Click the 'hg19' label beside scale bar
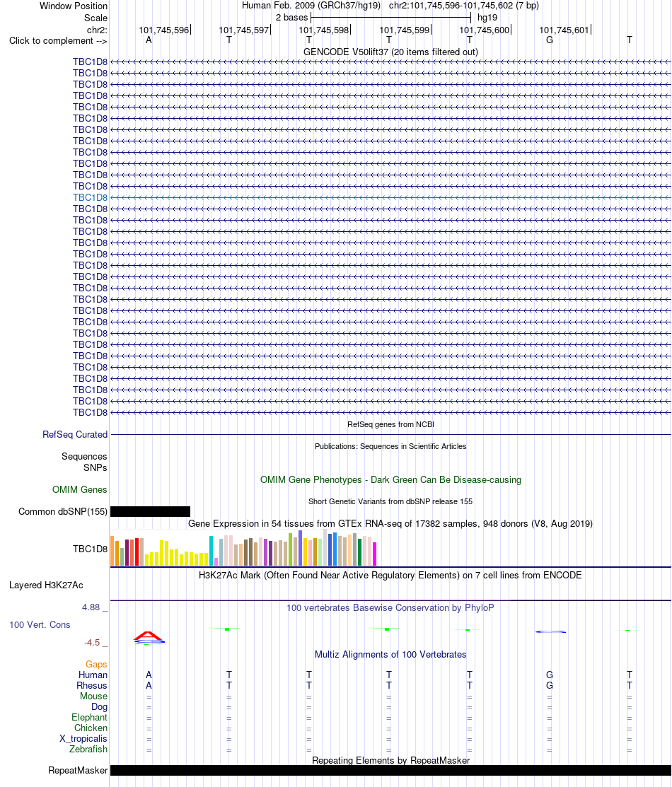Image resolution: width=672 pixels, height=787 pixels. (x=487, y=18)
